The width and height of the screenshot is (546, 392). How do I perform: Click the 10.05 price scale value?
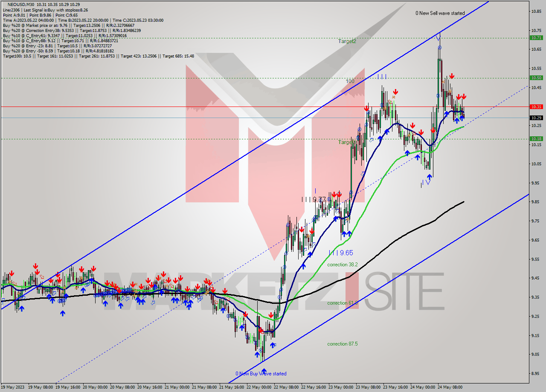pos(537,164)
